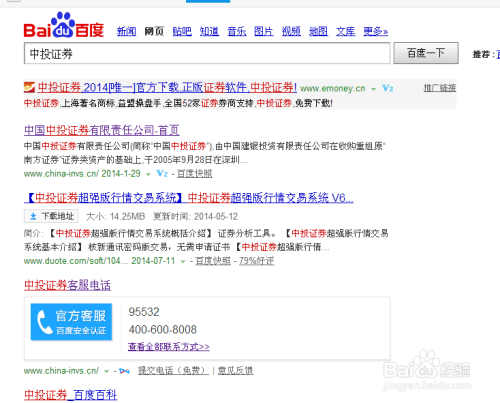
Task: Click the V2 badge beside china-invs.cn 2014-1-29
Action: 162,173
